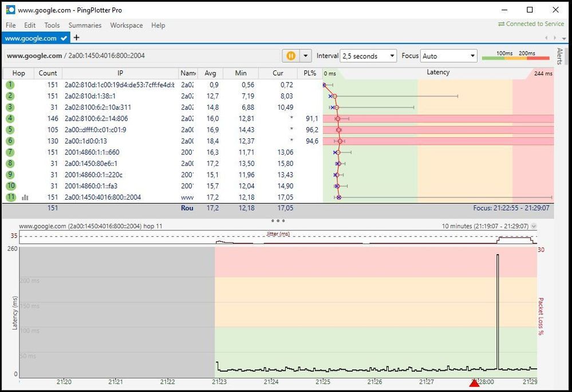The image size is (572, 392).
Task: Select IP 2a00:1450:80e6::1 cell
Action: coord(91,163)
